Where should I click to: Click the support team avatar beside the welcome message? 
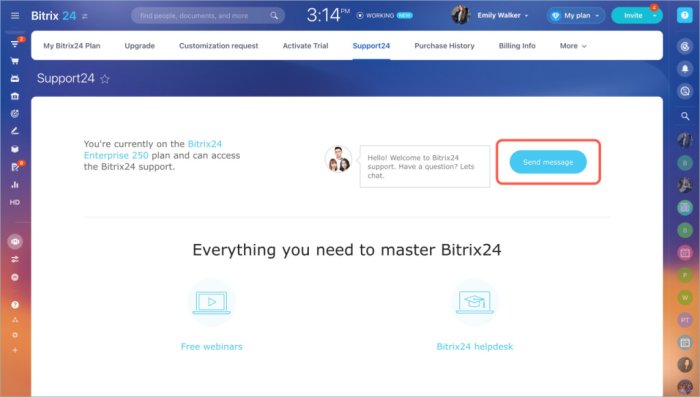(x=338, y=159)
